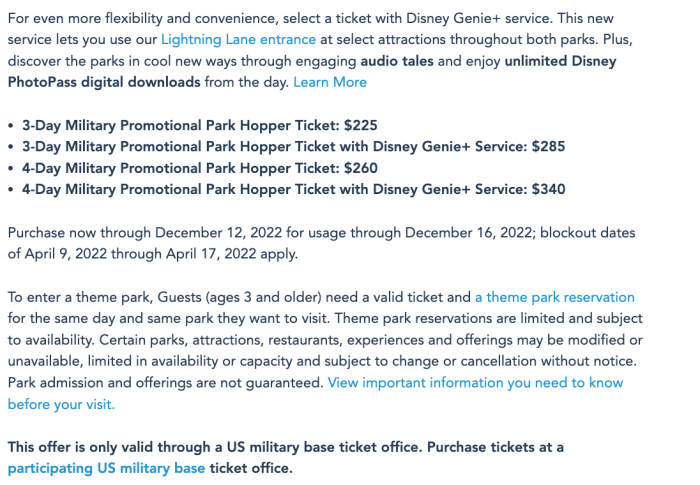
Task: Click the 'Purchase now through December 12, 2022' text
Action: click(160, 232)
